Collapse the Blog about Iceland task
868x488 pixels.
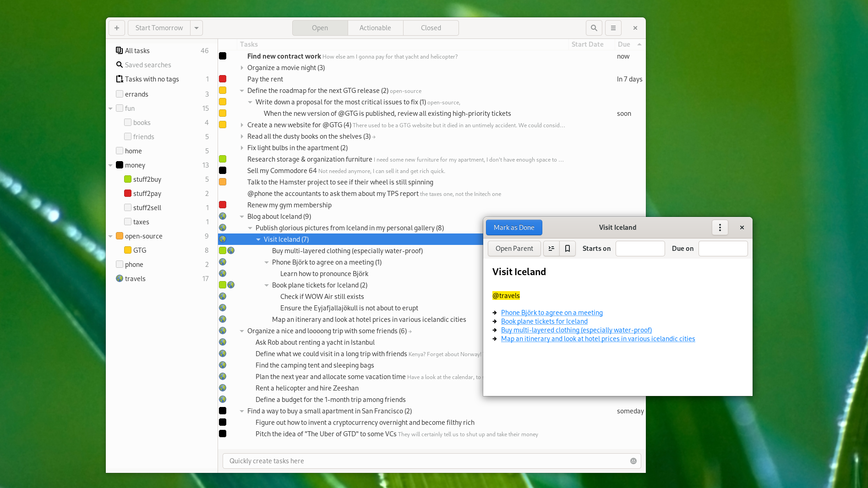242,216
